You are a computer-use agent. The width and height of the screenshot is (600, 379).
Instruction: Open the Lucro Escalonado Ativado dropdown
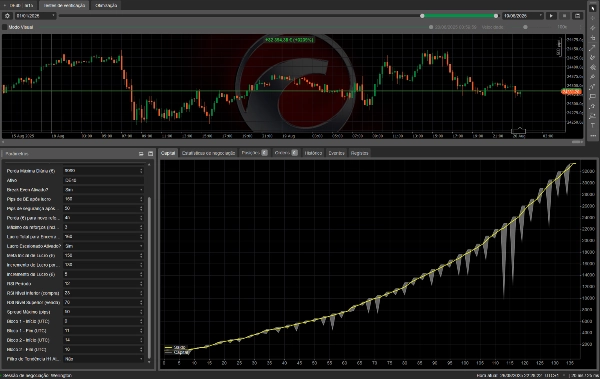[103, 246]
